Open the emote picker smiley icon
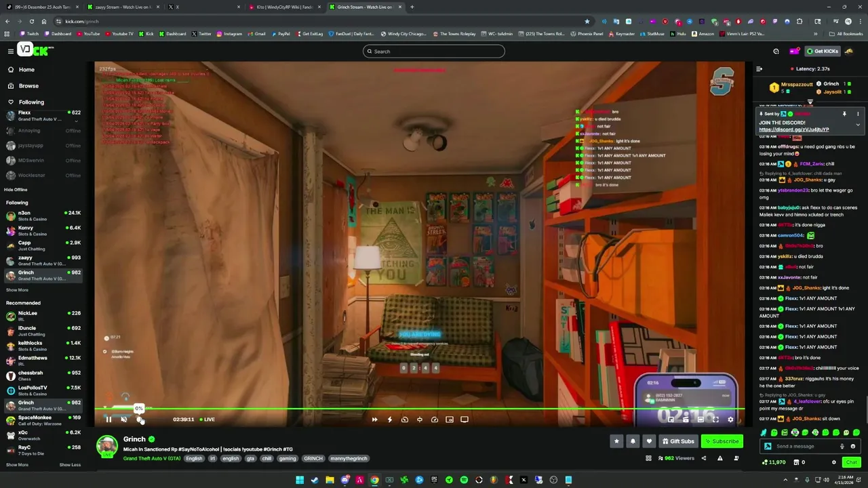Viewport: 868px width, 488px height. (x=853, y=447)
